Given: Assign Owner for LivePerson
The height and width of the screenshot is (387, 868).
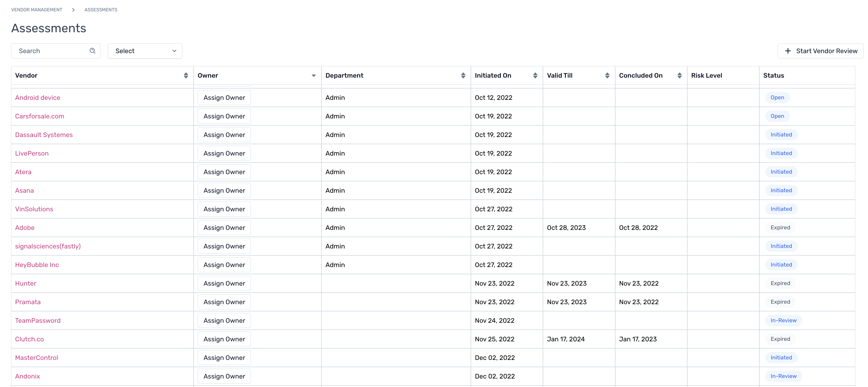Looking at the screenshot, I should tap(224, 153).
